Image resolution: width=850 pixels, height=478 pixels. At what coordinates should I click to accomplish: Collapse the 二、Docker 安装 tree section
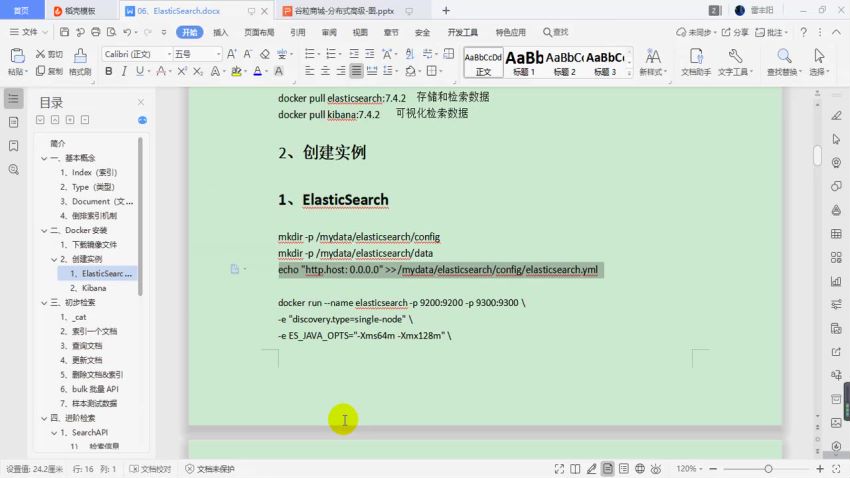(44, 230)
